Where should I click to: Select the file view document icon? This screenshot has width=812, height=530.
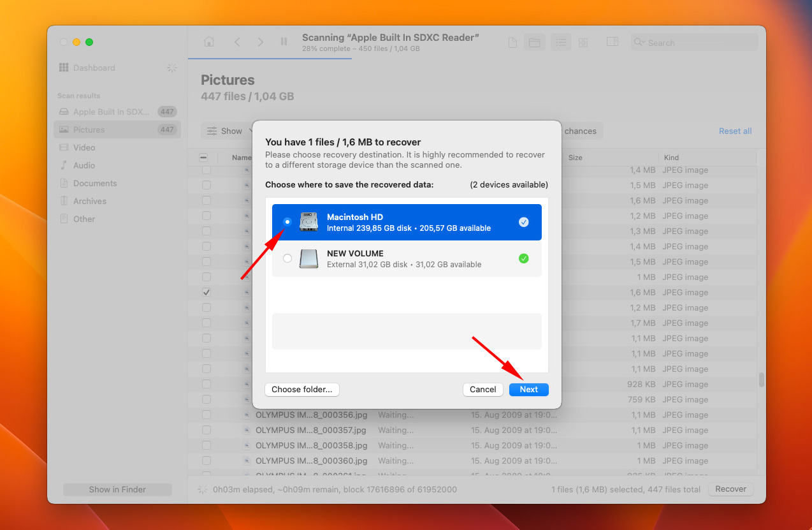(512, 43)
